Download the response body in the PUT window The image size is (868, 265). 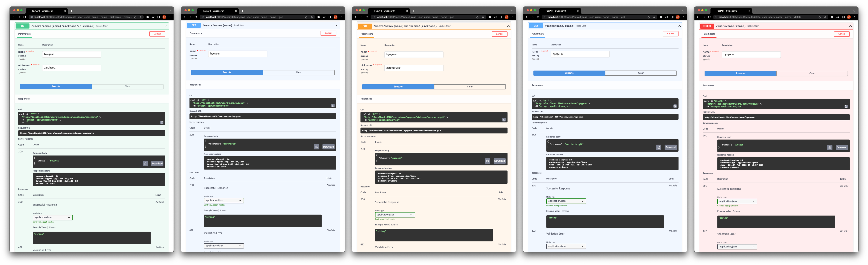coord(499,161)
